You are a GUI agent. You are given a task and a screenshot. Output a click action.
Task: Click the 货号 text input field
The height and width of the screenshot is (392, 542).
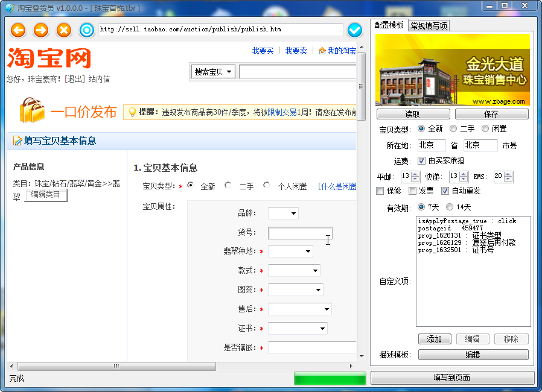300,233
